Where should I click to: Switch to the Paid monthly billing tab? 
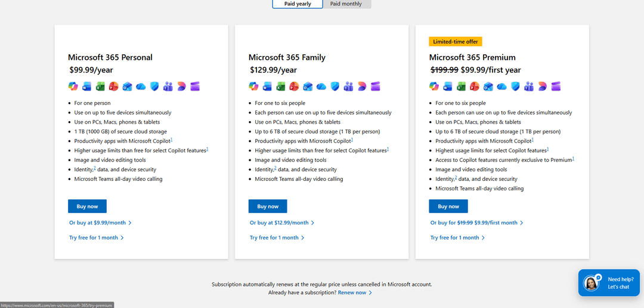click(346, 4)
